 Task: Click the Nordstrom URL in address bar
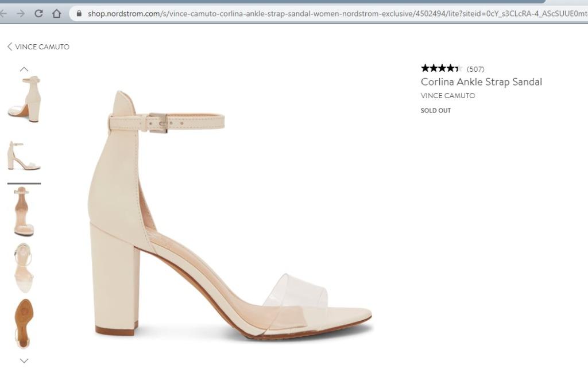click(x=336, y=14)
